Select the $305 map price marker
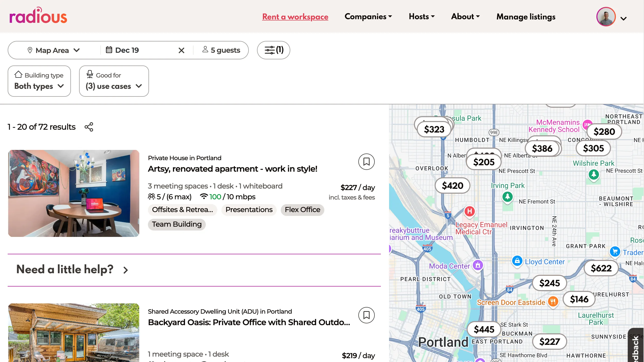This screenshot has height=362, width=644. [x=593, y=148]
